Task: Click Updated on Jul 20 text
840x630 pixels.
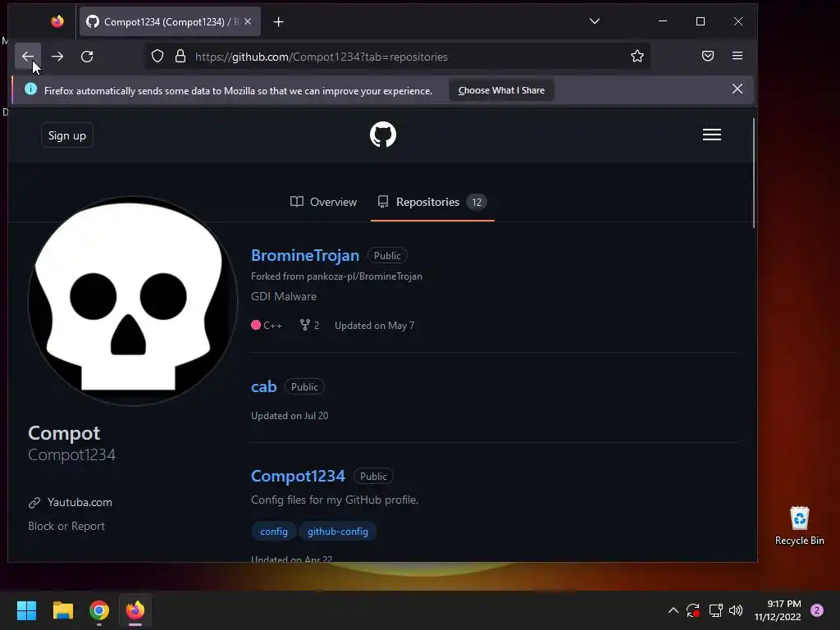Action: point(290,416)
